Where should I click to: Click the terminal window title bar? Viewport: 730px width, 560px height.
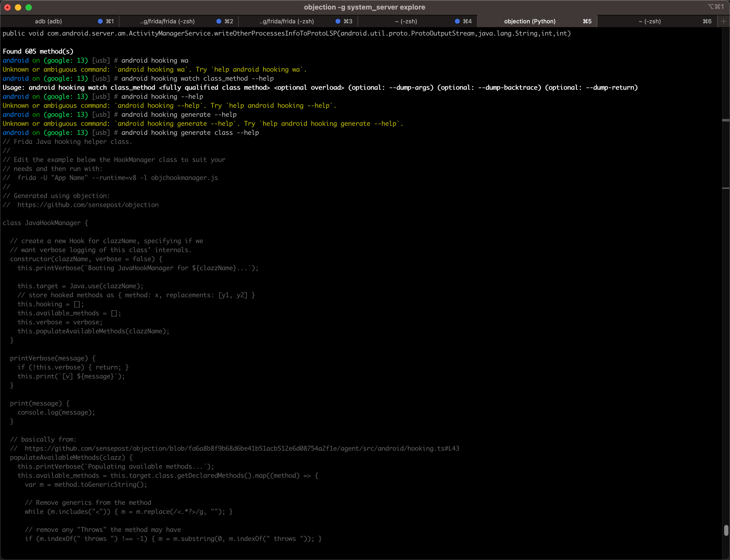point(365,7)
